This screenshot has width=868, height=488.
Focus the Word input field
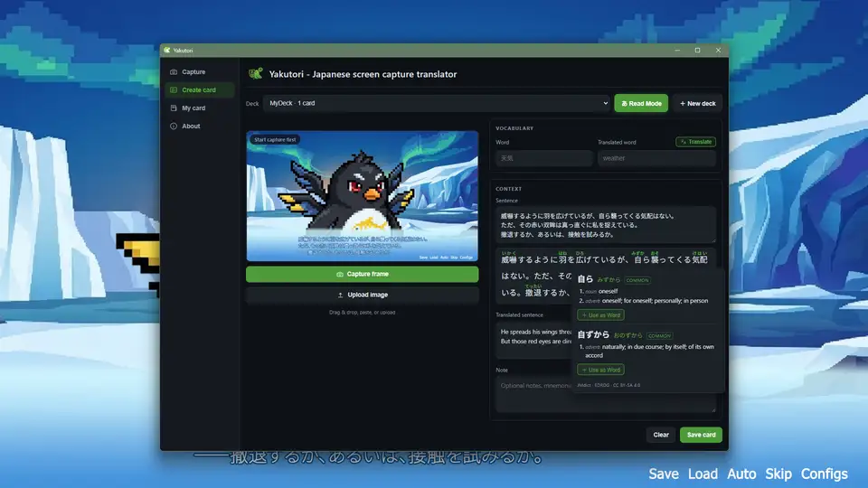[x=544, y=158]
